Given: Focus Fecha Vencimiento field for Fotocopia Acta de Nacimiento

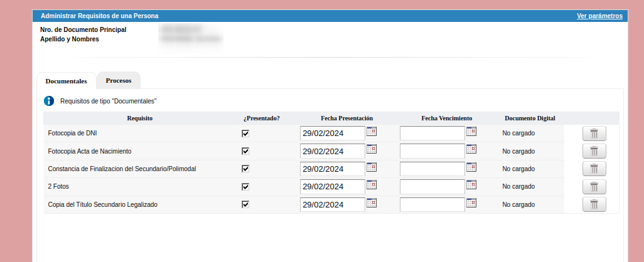Looking at the screenshot, I should tap(432, 151).
